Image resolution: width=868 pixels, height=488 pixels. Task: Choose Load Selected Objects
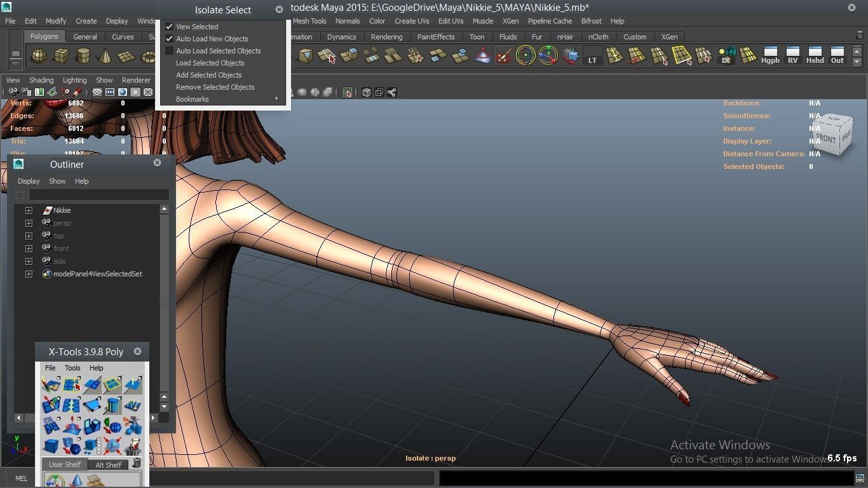[x=210, y=63]
